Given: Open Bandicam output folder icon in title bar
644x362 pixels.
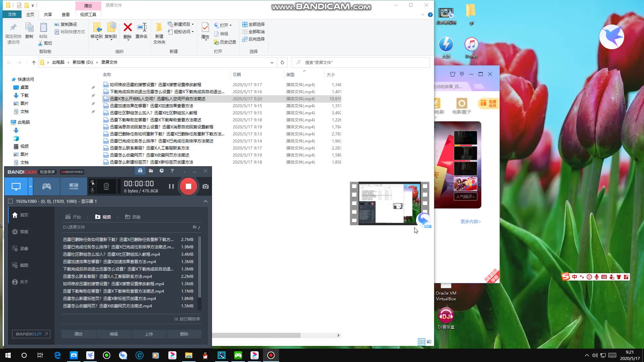Looking at the screenshot, I should click(x=151, y=171).
